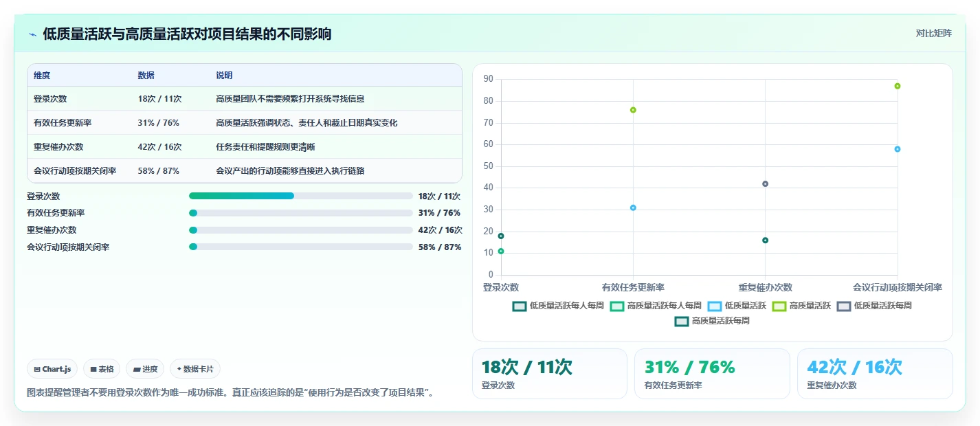The image size is (980, 426).
Task: Toggle the 低质量活跃每人每周 legend series
Action: 558,306
